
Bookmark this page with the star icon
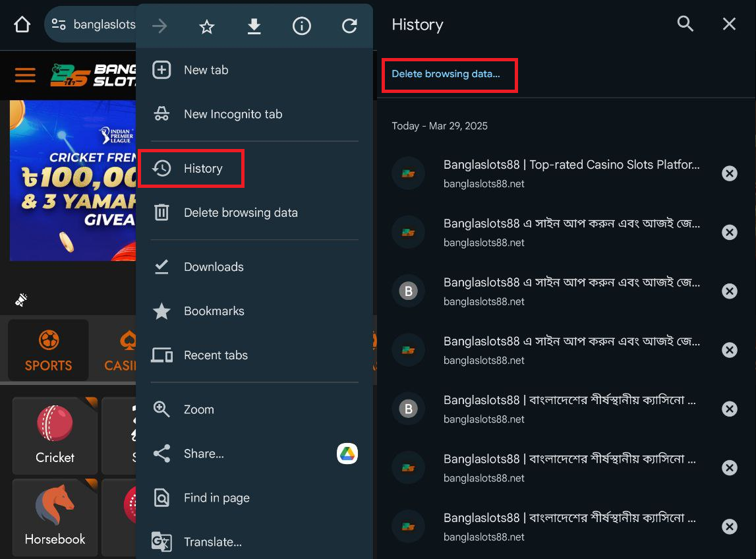click(x=207, y=26)
